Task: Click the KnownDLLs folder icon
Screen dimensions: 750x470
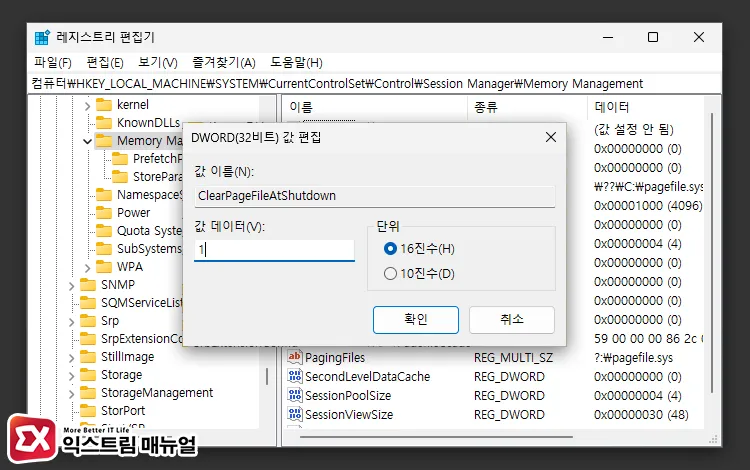Action: 104,123
